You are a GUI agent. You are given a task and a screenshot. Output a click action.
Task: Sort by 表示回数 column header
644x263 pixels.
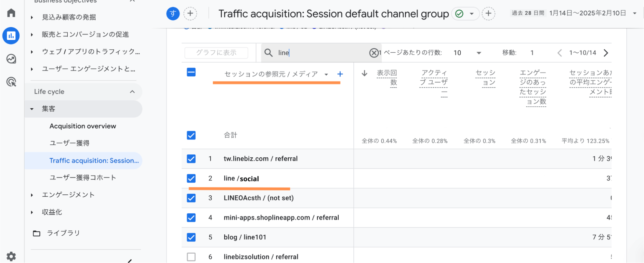pos(387,78)
